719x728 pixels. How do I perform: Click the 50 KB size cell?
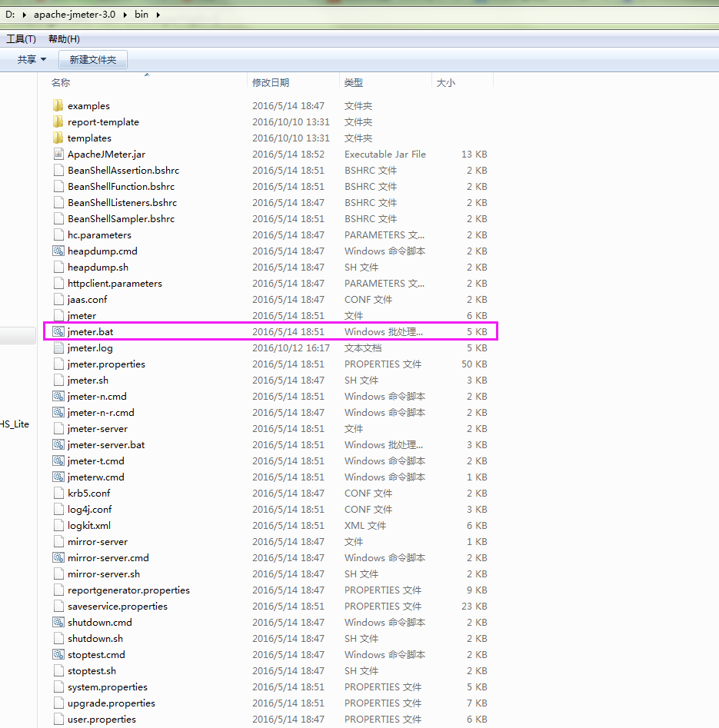[x=474, y=364]
